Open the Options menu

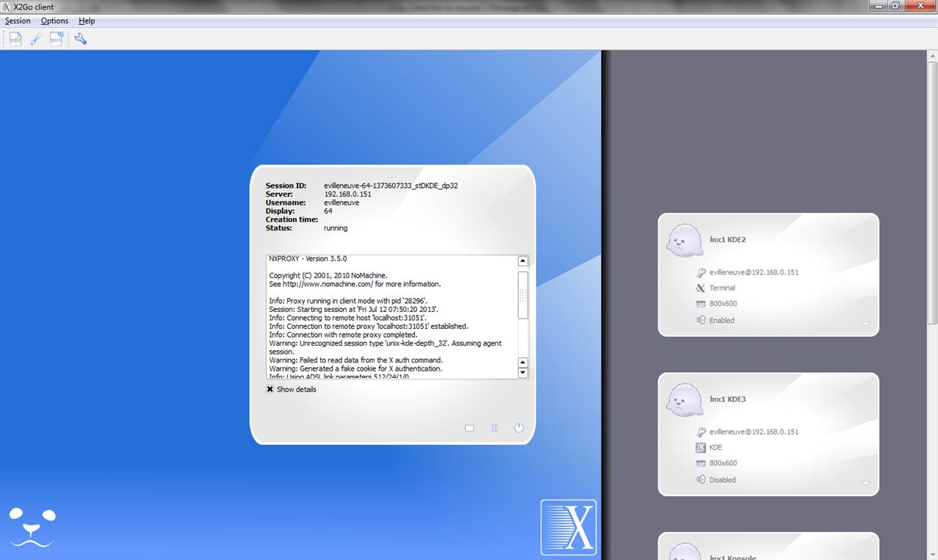coord(54,21)
